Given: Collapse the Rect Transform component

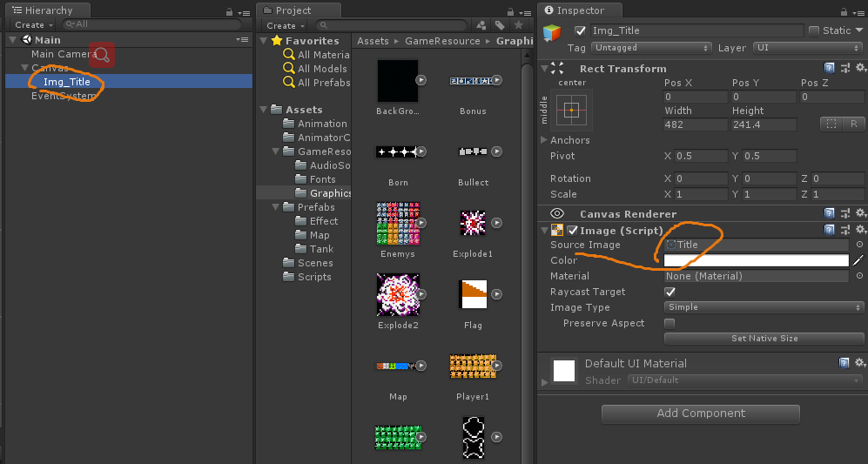Looking at the screenshot, I should (545, 69).
